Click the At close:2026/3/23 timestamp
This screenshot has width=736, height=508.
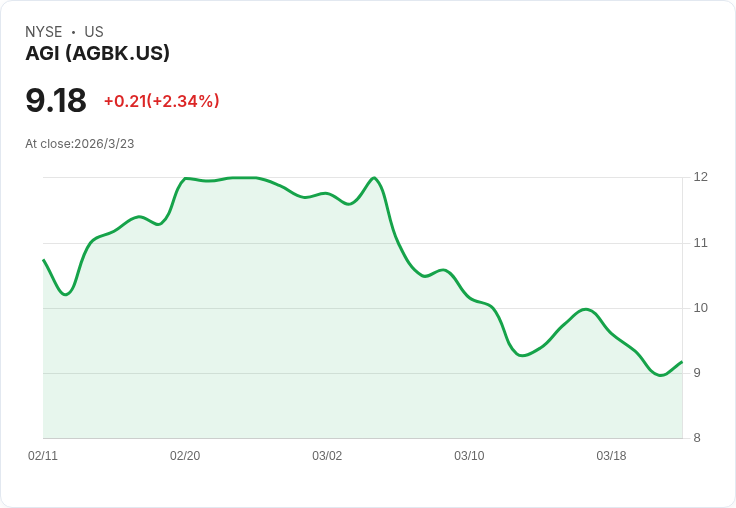(x=79, y=143)
